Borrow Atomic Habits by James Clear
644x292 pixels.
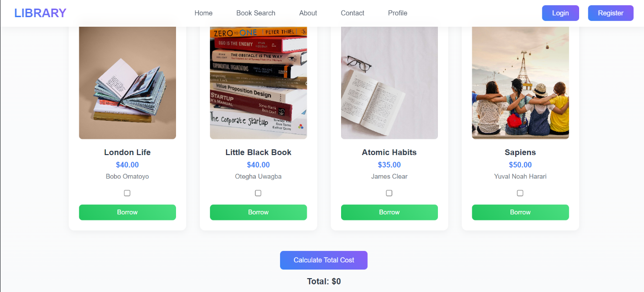tap(389, 212)
